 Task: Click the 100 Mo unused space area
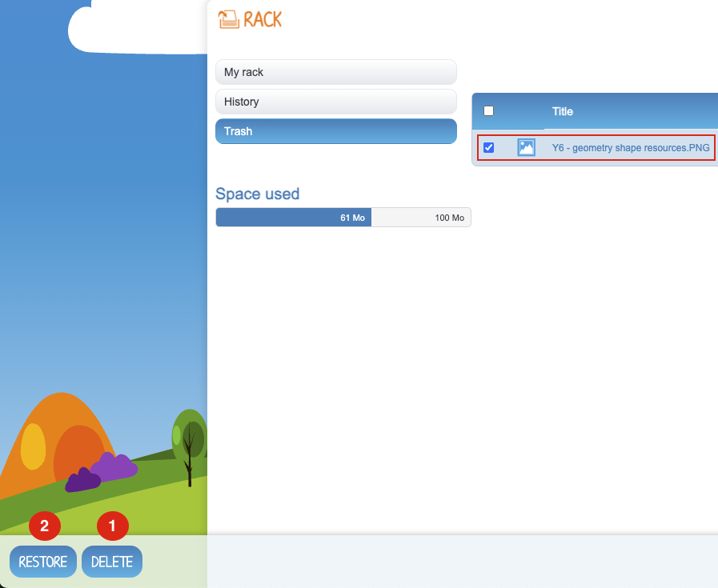[x=421, y=218]
